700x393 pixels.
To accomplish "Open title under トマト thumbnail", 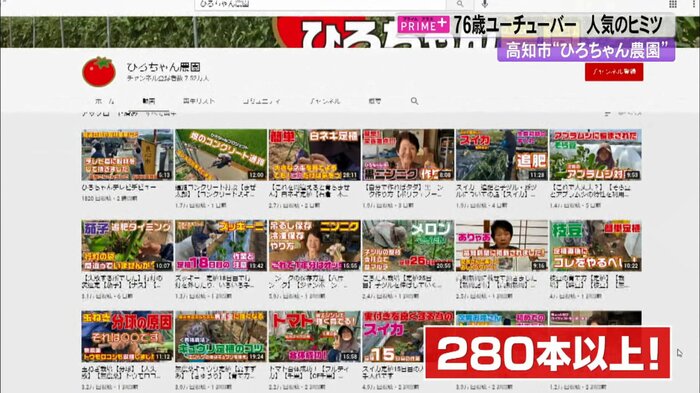I will coord(310,372).
